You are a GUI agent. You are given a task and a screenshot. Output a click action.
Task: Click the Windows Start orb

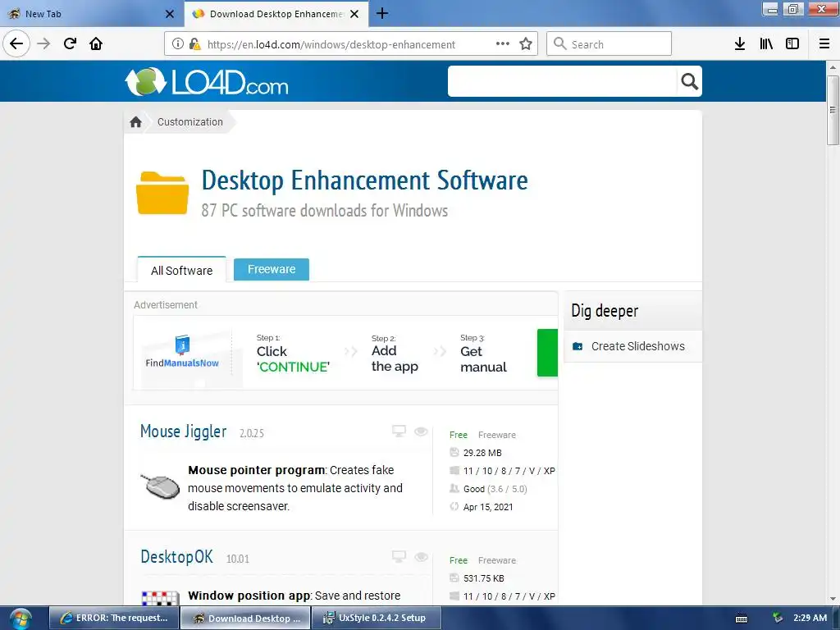click(20, 619)
